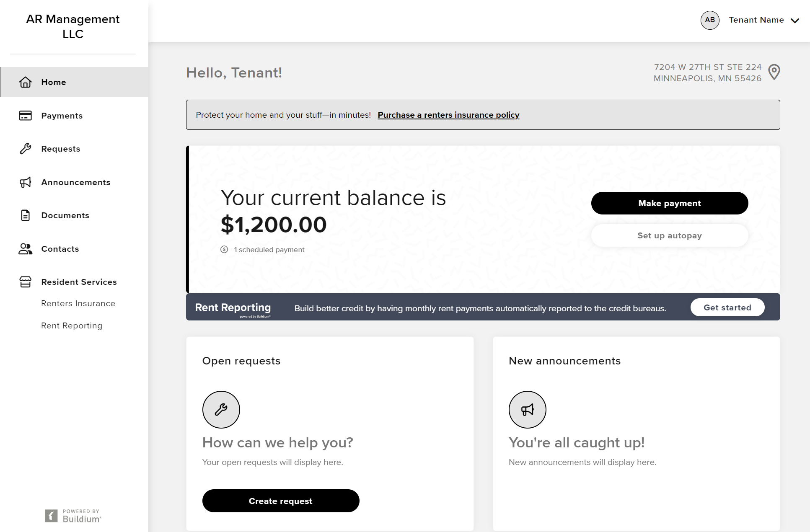
Task: Open Renters Insurance submenu item
Action: [78, 303]
